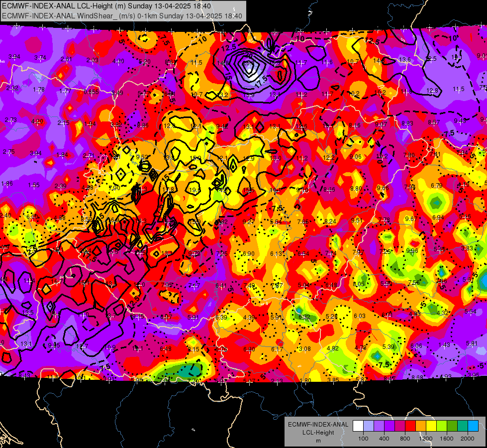Click the '100' legend scale label
Viewport: 487px width, 448px height.
click(363, 439)
